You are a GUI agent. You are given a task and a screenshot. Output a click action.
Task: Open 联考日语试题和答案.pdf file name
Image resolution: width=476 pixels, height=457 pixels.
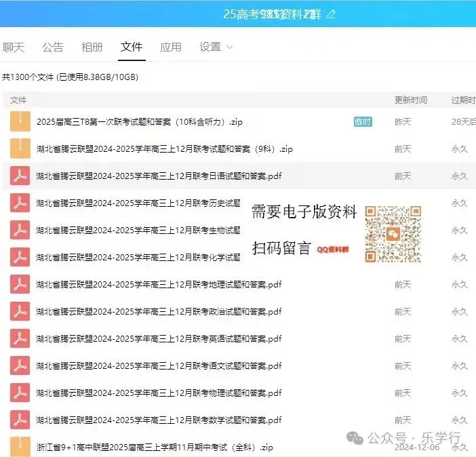159,176
